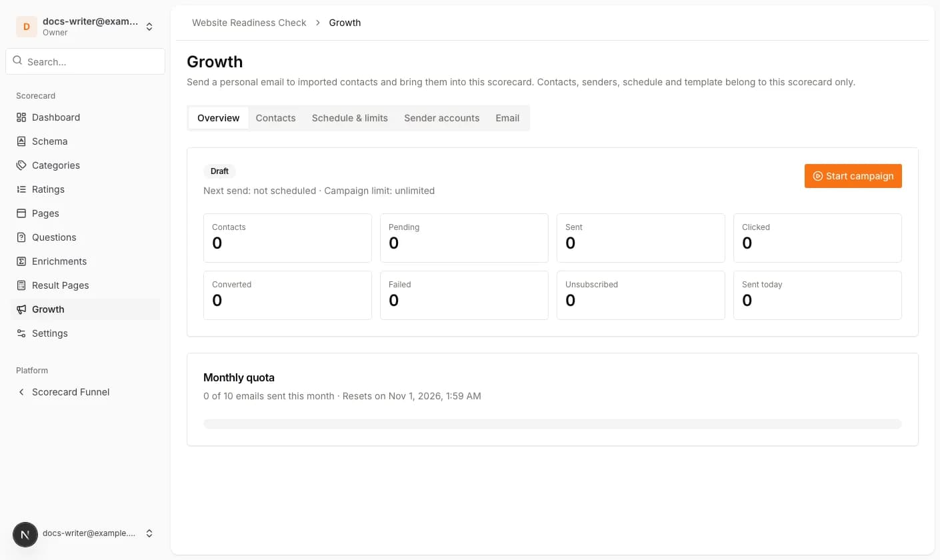
Task: Click the back arrow beside Scorecard Funnel
Action: coord(21,392)
